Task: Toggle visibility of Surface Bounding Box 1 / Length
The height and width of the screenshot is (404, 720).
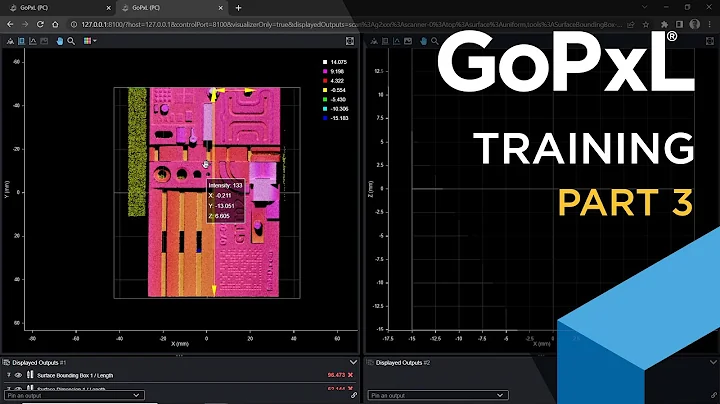Action: (18, 375)
